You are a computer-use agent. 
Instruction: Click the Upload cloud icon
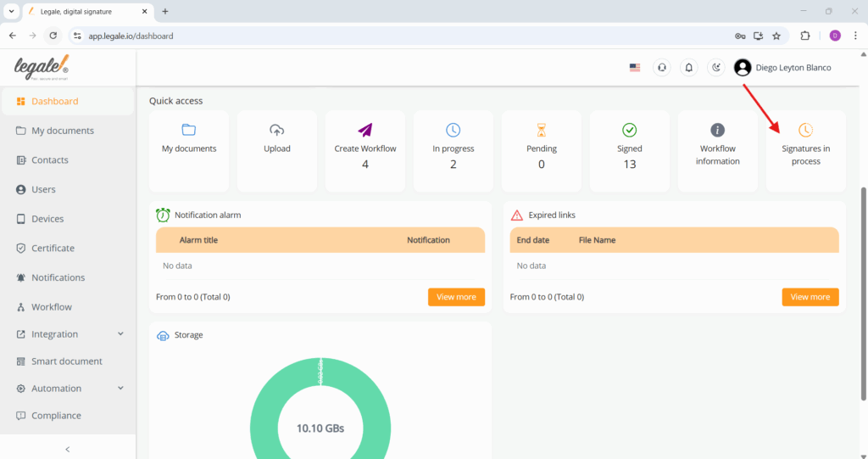click(x=277, y=131)
